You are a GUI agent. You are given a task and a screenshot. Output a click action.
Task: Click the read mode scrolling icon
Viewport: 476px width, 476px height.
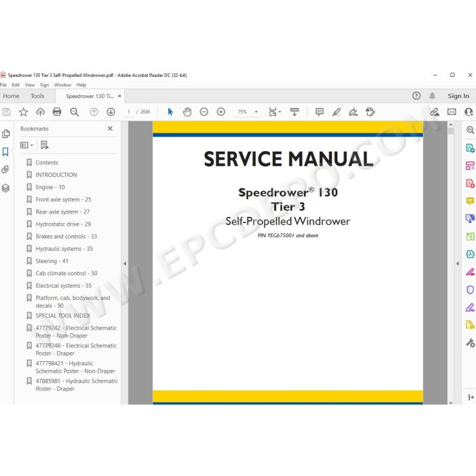coord(294,112)
